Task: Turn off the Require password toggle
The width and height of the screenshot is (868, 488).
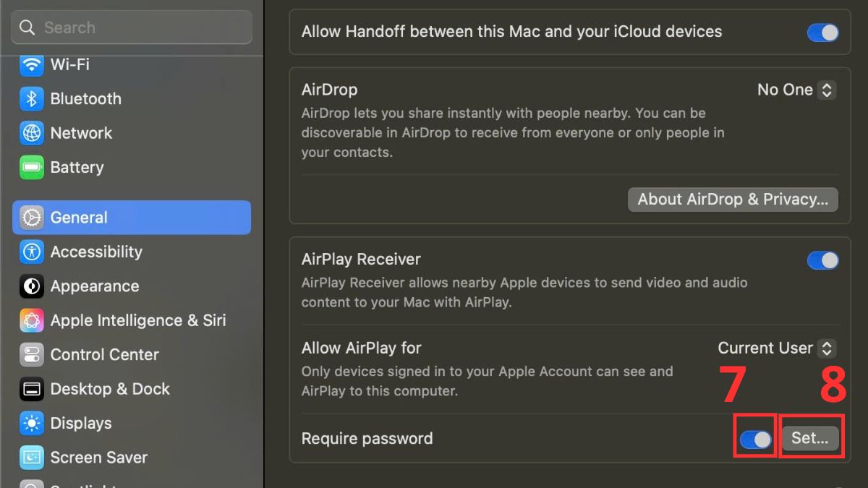Action: coord(755,437)
